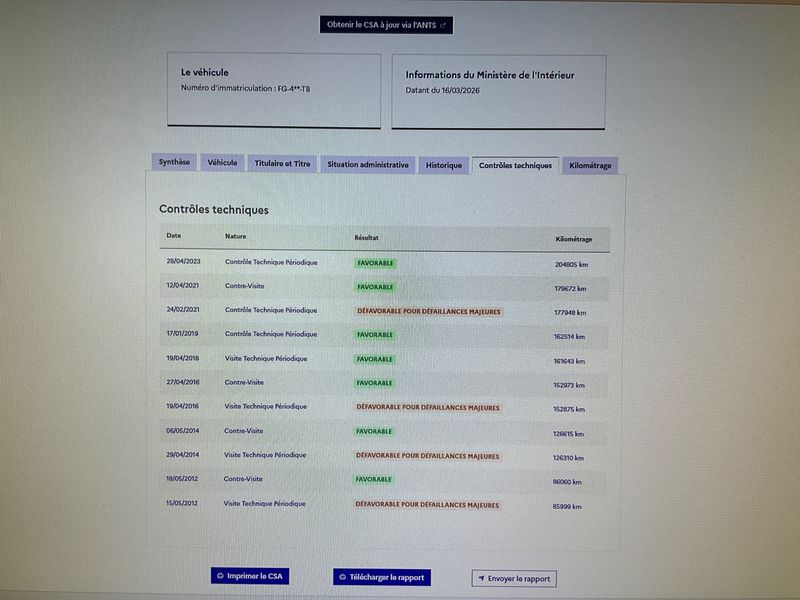Screen dimensions: 800x600
Task: Open the Synthèse tab
Action: pyautogui.click(x=174, y=162)
